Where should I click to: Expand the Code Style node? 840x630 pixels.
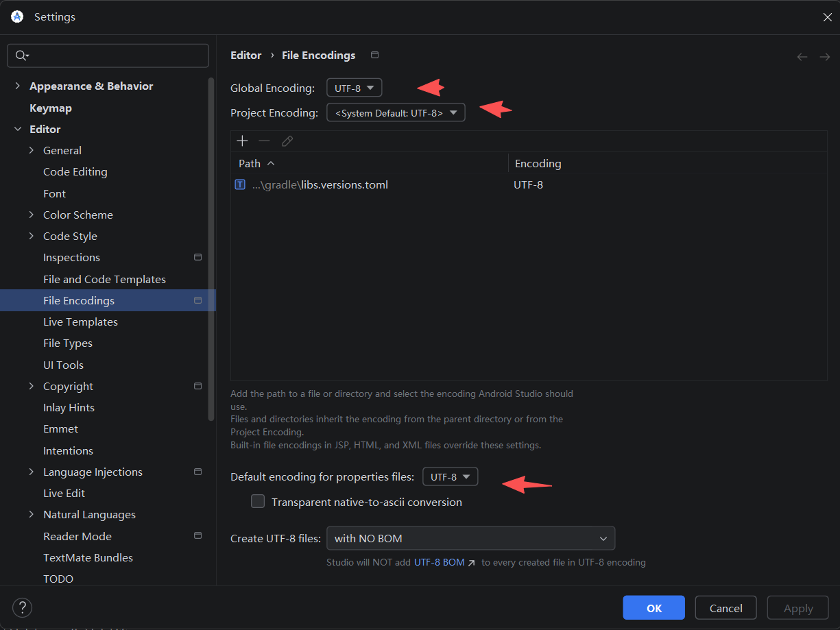[31, 236]
